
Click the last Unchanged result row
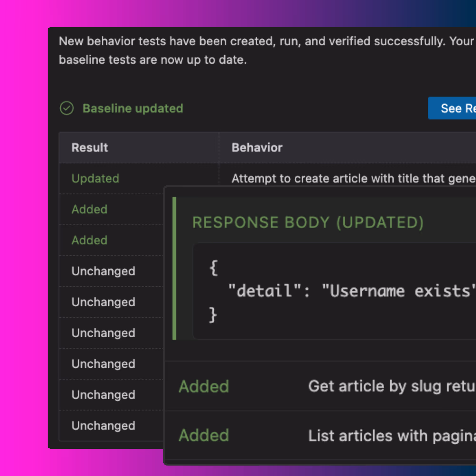pos(103,426)
